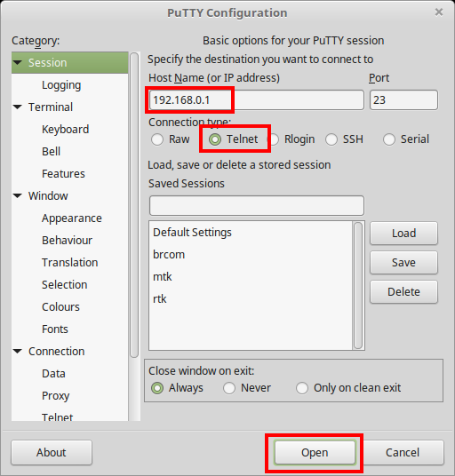
Task: Open the Translation settings
Action: 70,263
